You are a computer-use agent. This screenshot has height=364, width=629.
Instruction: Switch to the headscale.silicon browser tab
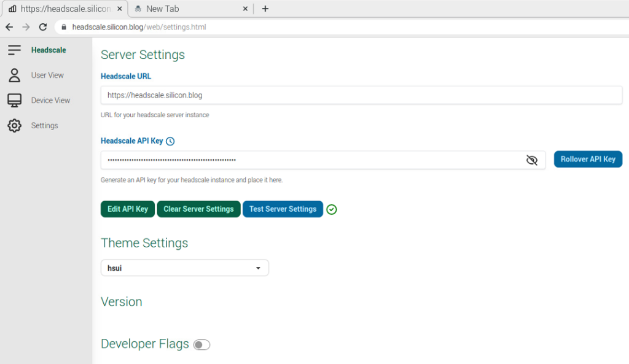click(x=65, y=9)
